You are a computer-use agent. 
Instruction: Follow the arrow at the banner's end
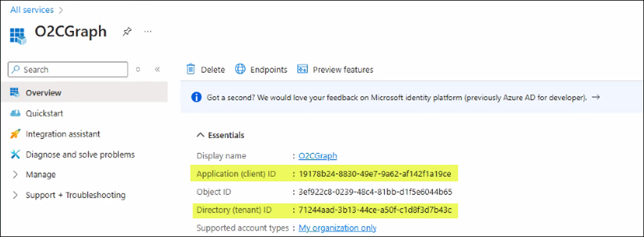[596, 98]
